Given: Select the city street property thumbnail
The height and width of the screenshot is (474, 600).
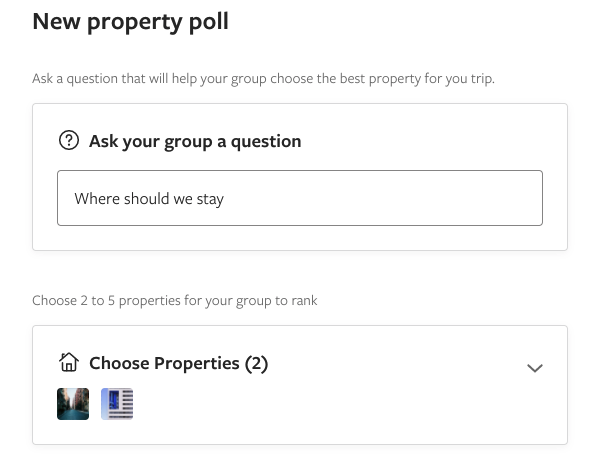Looking at the screenshot, I should click(73, 404).
